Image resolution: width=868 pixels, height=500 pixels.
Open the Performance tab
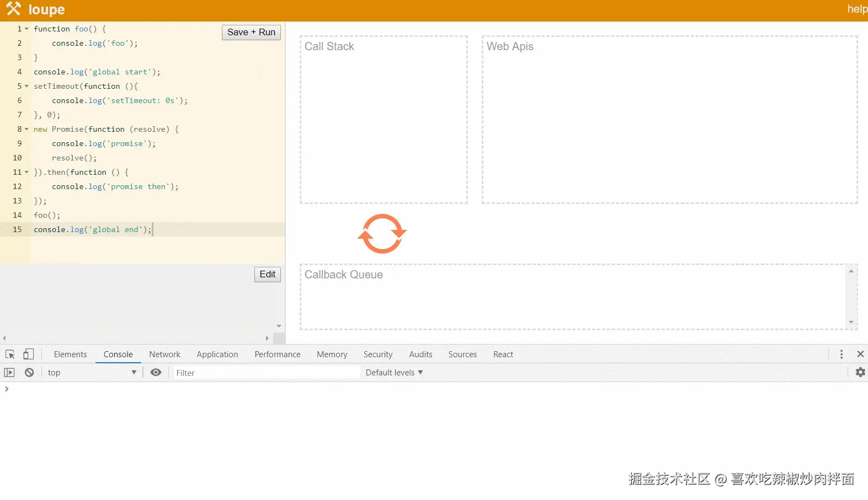tap(278, 354)
